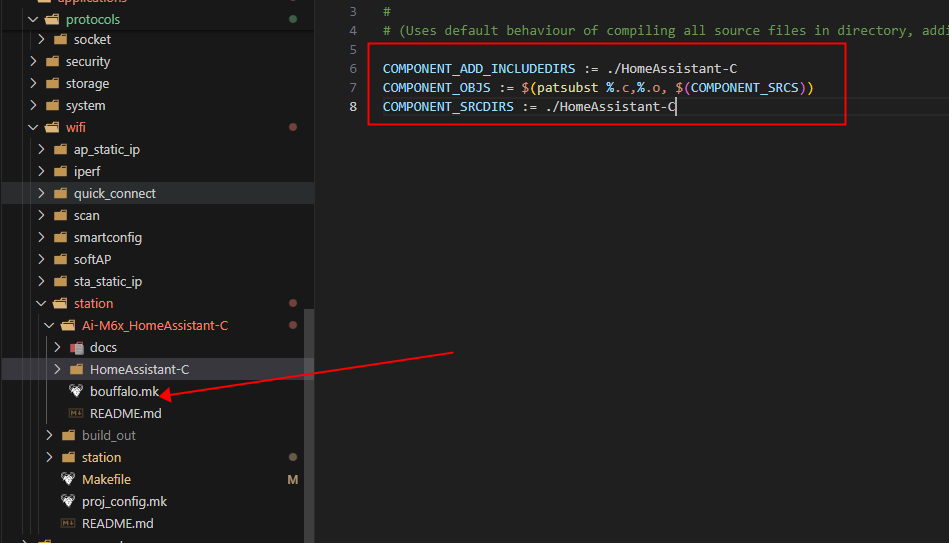Open the bouffalo.mk file
This screenshot has height=543, width=949.
[x=124, y=391]
